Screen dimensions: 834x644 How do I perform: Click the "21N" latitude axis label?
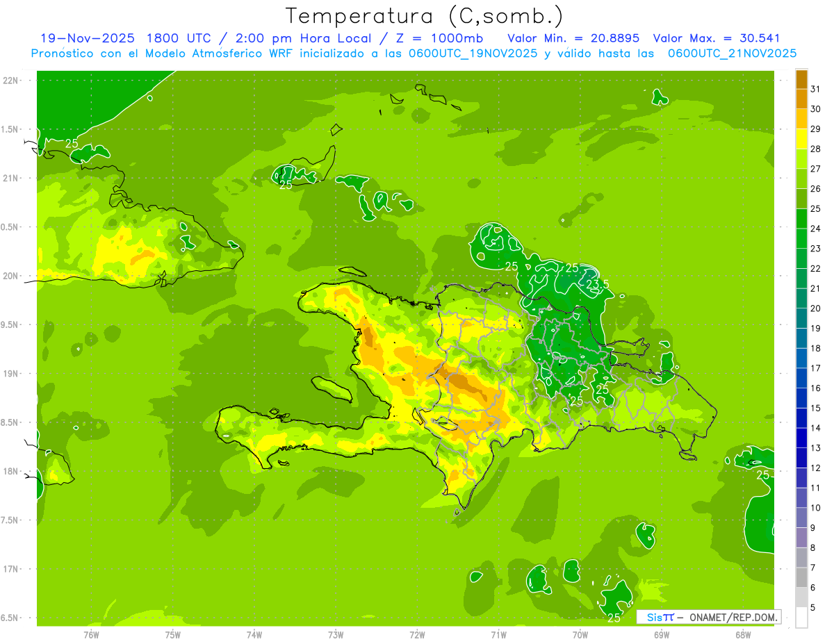[10, 179]
